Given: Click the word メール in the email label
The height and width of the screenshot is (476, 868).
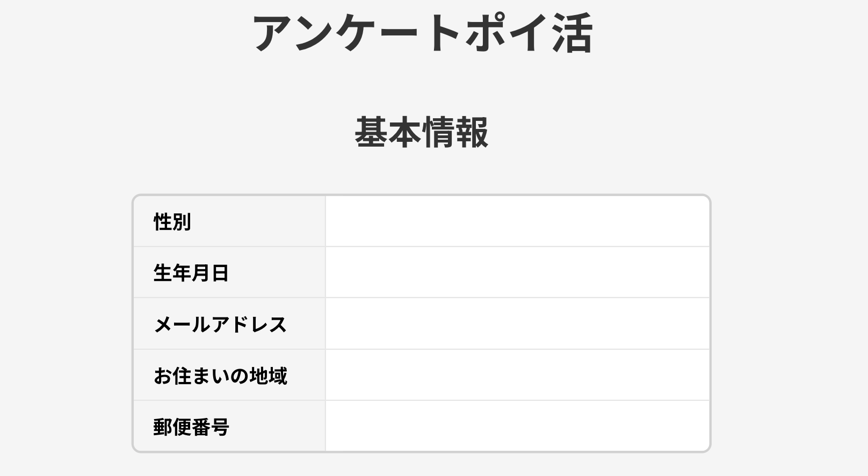Looking at the screenshot, I should point(182,324).
